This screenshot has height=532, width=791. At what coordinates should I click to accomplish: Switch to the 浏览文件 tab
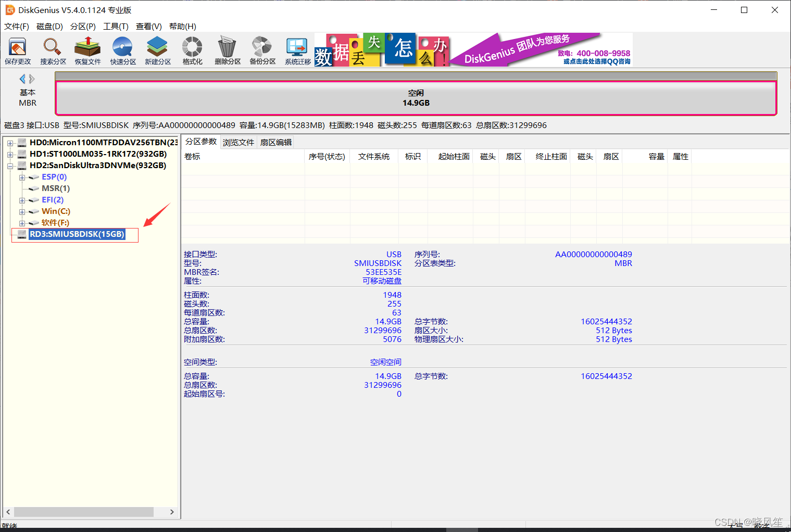[238, 143]
